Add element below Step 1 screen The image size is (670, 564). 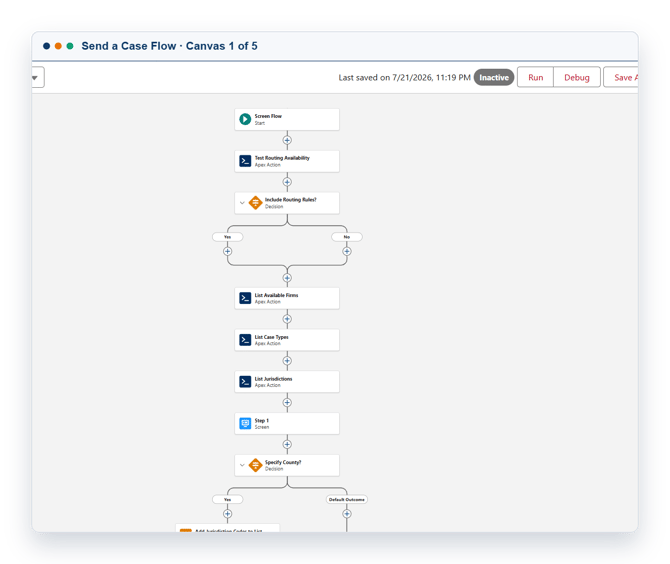point(287,444)
